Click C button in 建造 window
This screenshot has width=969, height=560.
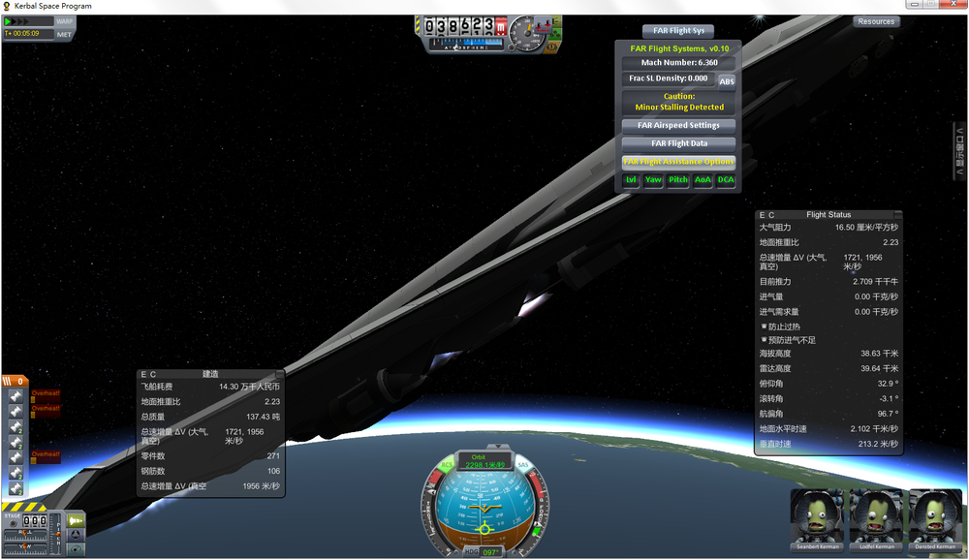(153, 375)
